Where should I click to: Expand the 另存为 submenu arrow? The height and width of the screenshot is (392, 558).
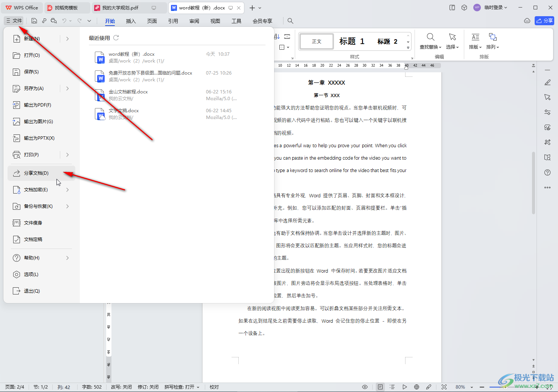(67, 88)
